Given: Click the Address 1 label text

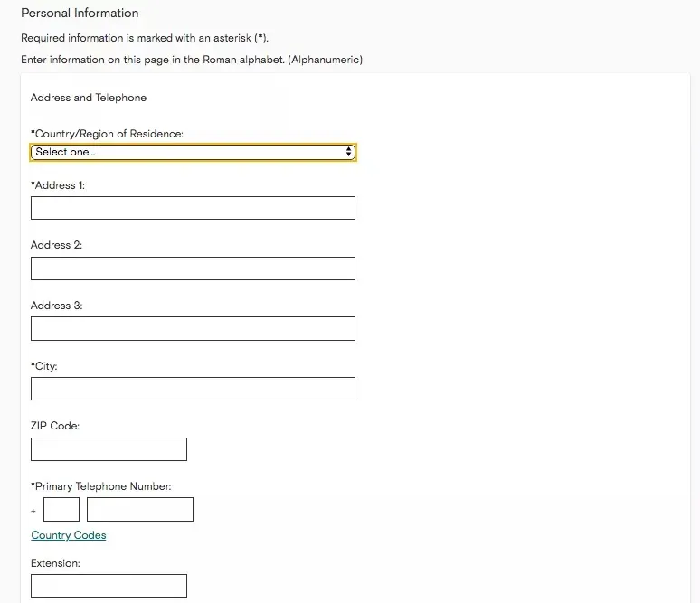Looking at the screenshot, I should click(58, 185).
